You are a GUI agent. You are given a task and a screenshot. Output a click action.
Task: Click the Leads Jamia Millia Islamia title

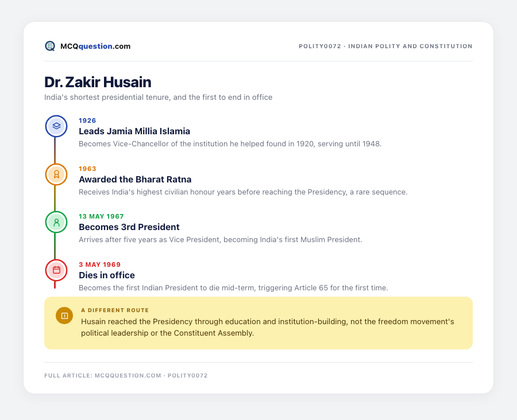point(134,131)
